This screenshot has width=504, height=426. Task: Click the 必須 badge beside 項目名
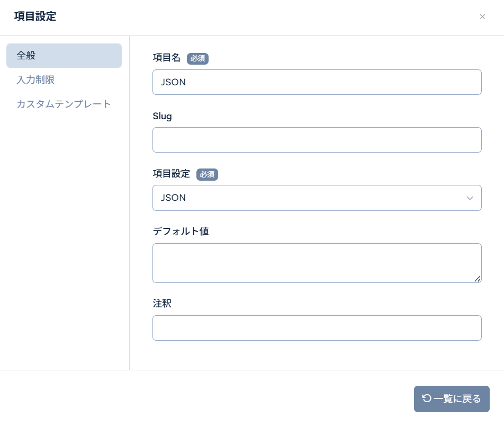[x=197, y=58]
